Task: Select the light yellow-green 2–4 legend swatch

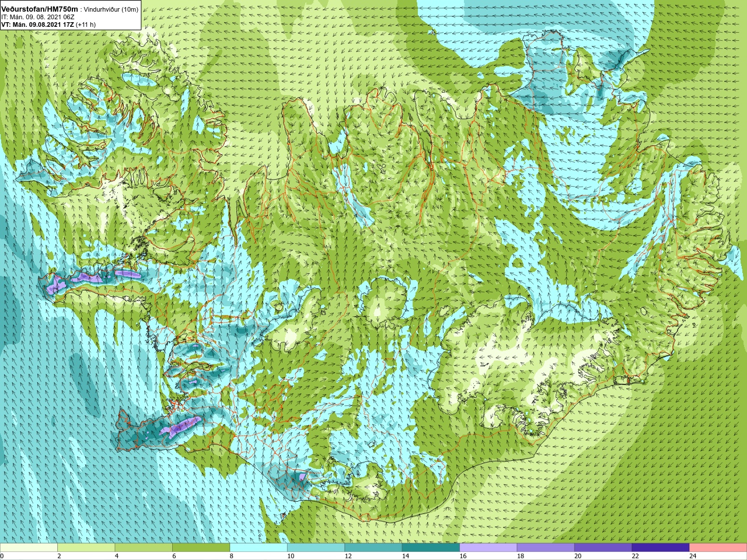Action: (x=86, y=547)
